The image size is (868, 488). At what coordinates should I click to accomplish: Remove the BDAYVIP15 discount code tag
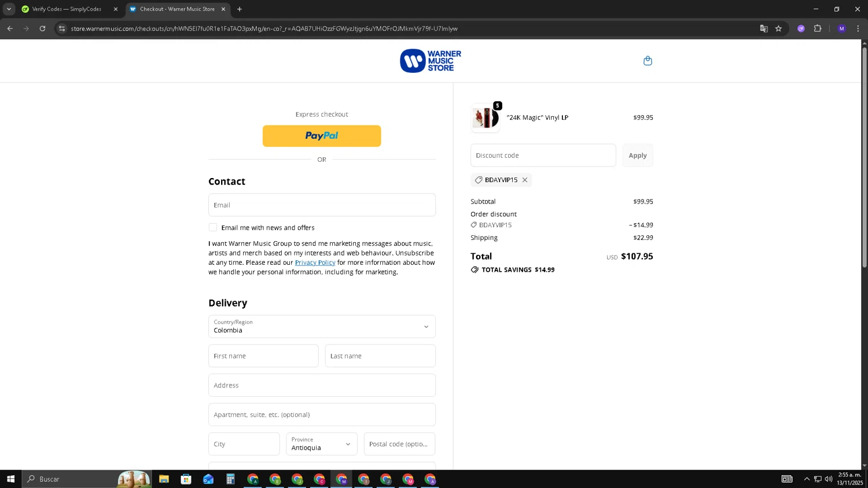pos(525,180)
